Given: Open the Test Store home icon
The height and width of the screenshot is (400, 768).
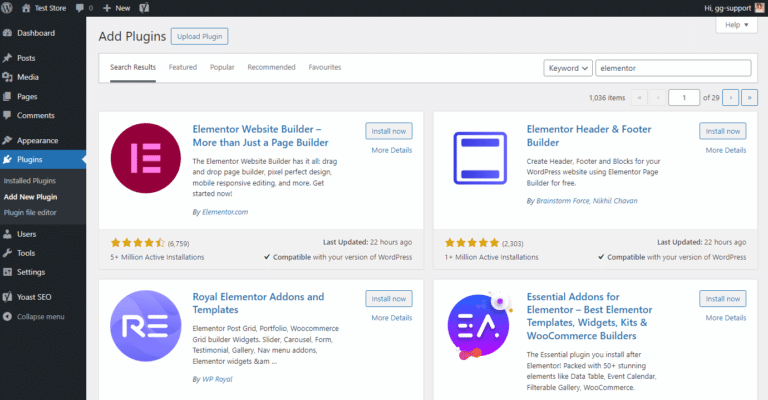Looking at the screenshot, I should (26, 8).
